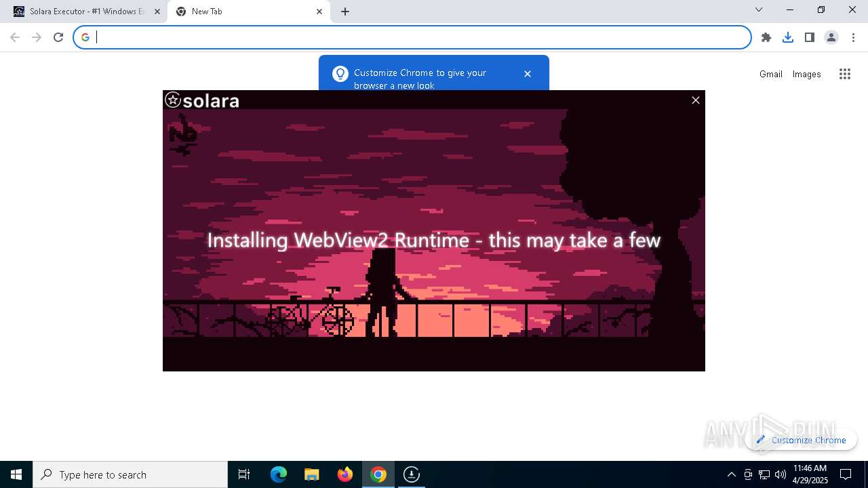Open the Extensions puzzle icon
868x488 pixels.
point(766,37)
